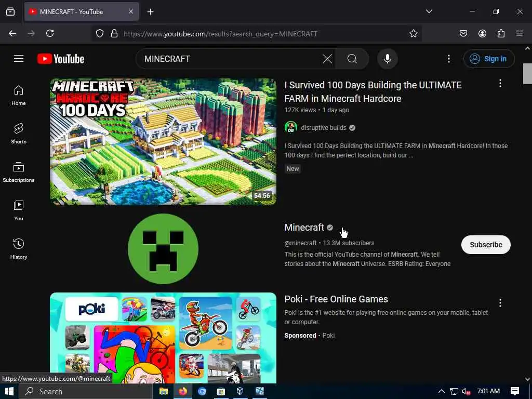This screenshot has height=399, width=532.
Task: Open the Minecraft channel name link
Action: click(304, 228)
